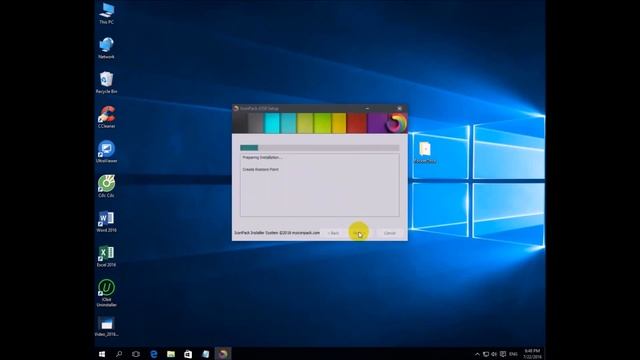Click the installer's Back button
640x360 pixels.
333,233
